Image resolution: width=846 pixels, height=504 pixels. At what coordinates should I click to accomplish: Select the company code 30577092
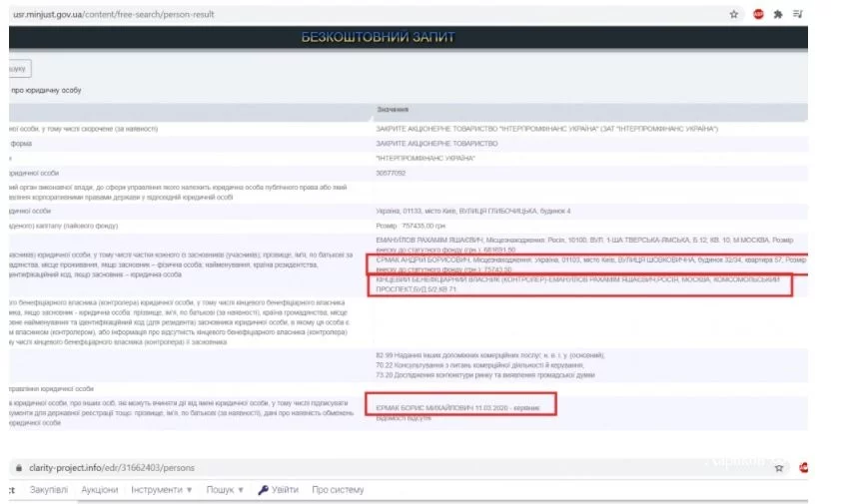391,173
